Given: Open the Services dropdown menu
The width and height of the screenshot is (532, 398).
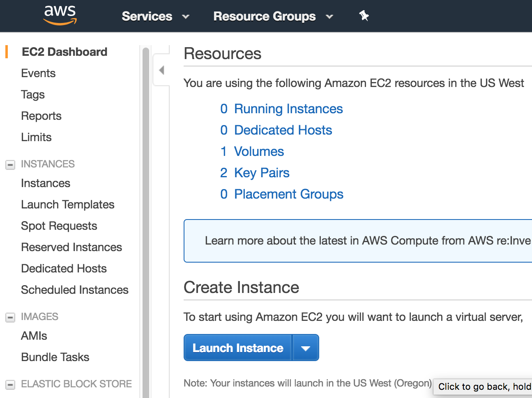Looking at the screenshot, I should (155, 16).
